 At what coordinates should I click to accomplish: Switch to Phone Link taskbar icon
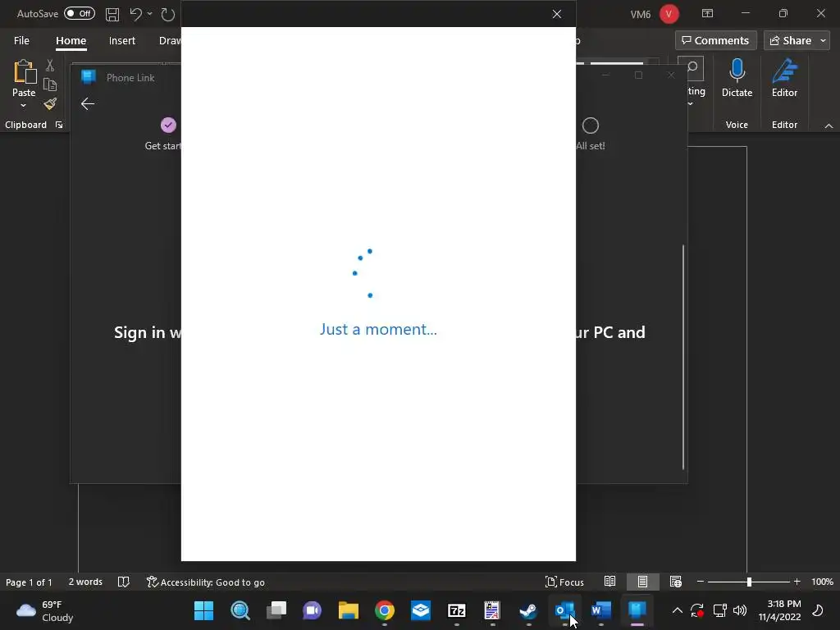[x=637, y=610]
